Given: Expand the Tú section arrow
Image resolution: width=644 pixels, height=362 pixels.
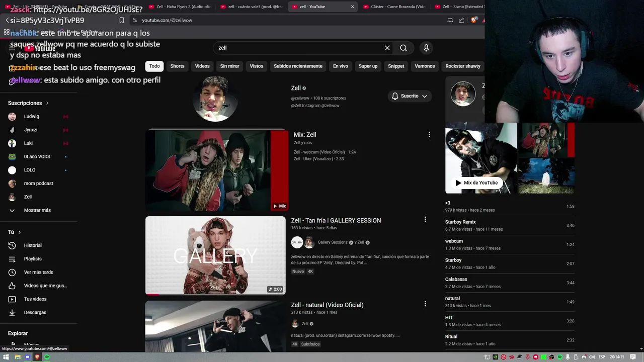Looking at the screenshot, I should point(20,232).
